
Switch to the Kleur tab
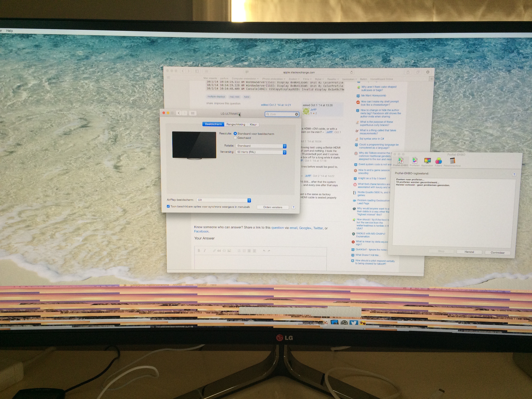coord(253,124)
